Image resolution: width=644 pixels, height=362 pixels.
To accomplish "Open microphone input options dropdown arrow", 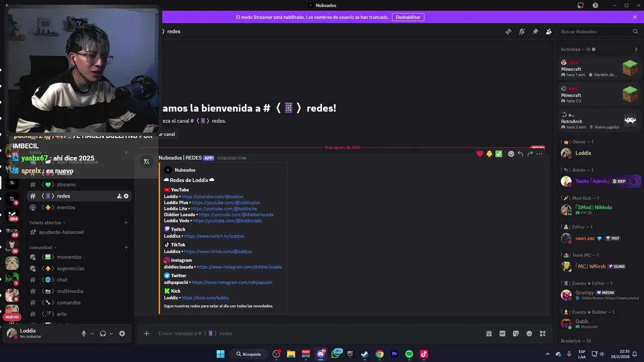I will (x=92, y=333).
